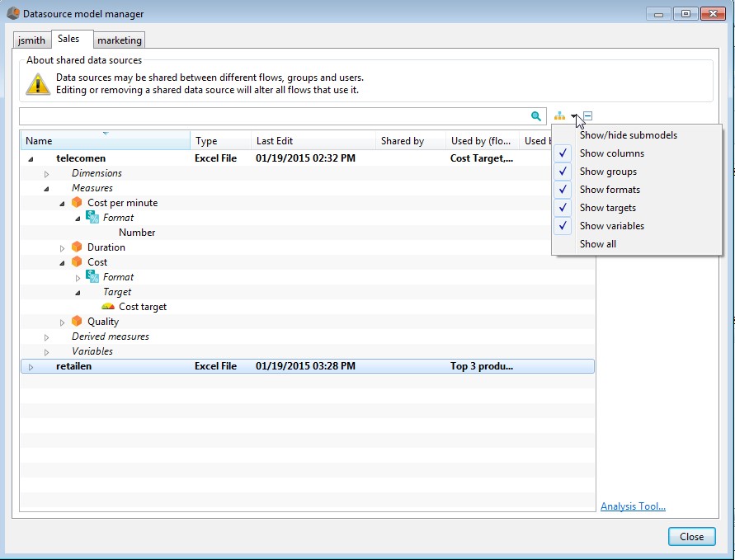The width and height of the screenshot is (735, 560).
Task: Uncheck Show columns option
Action: point(563,153)
